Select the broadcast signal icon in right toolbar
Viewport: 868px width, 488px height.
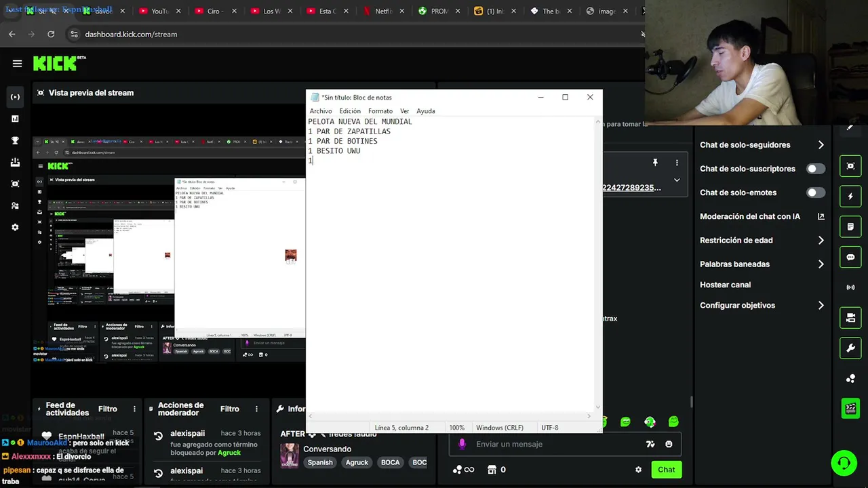850,287
